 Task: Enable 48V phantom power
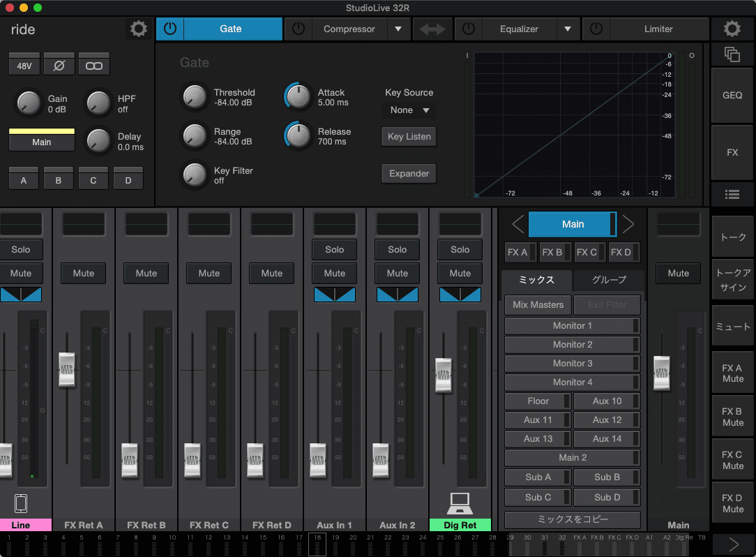(24, 66)
